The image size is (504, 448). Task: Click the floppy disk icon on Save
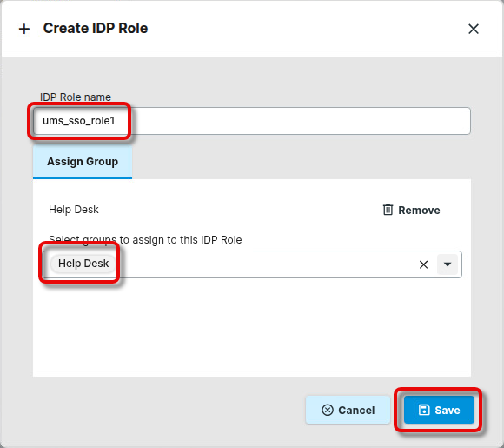(x=424, y=410)
